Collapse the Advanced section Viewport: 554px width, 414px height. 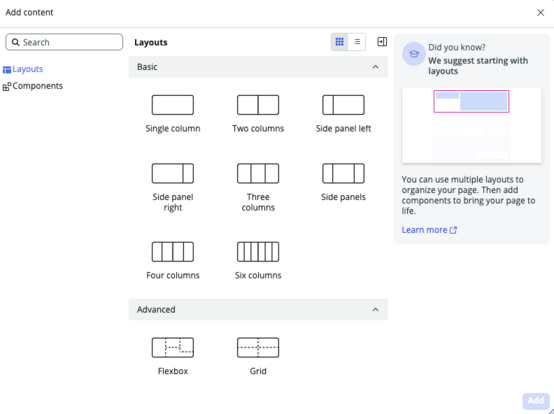tap(376, 309)
